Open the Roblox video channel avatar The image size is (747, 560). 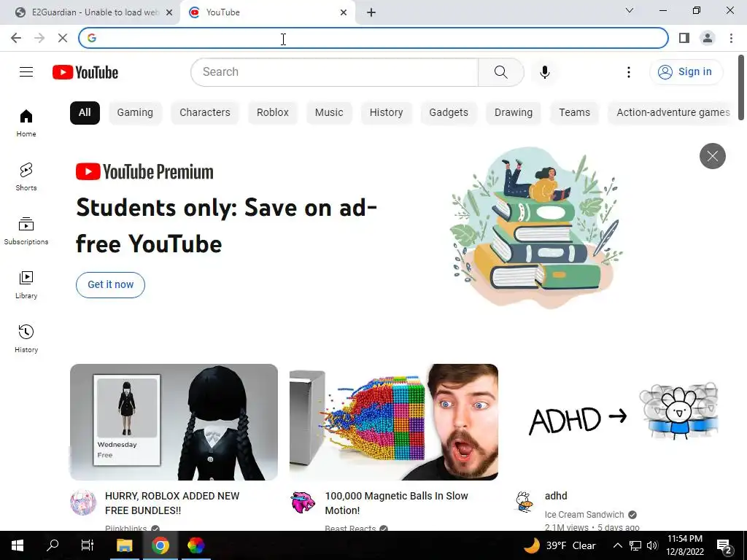point(83,502)
